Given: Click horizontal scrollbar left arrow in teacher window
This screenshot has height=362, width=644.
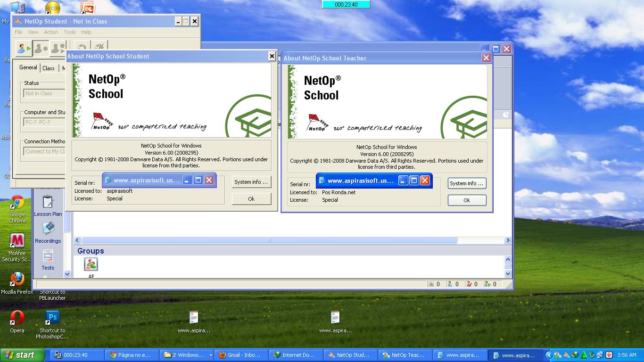Looking at the screenshot, I should point(77,240).
